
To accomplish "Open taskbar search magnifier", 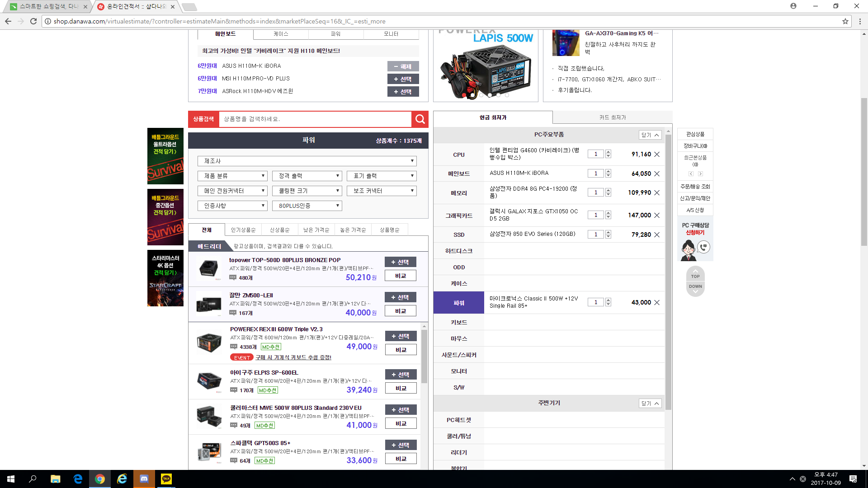I will [x=33, y=479].
